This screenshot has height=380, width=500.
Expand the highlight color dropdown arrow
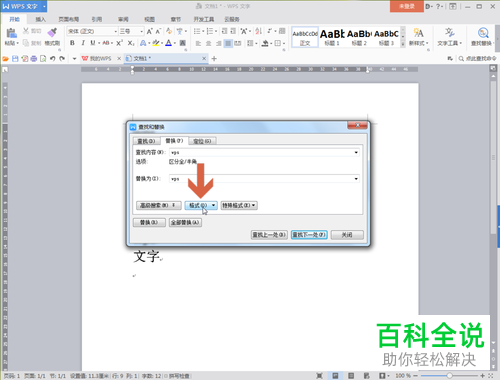click(162, 43)
